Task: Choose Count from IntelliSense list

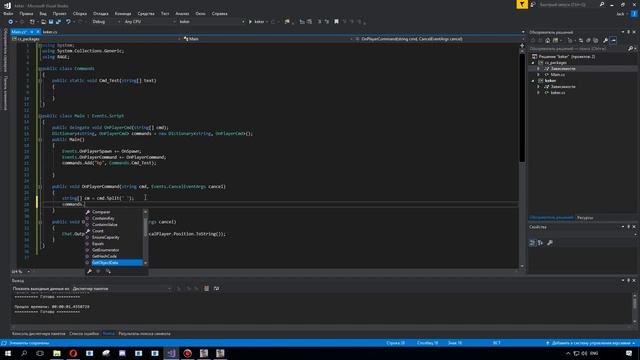Action: tap(98, 231)
